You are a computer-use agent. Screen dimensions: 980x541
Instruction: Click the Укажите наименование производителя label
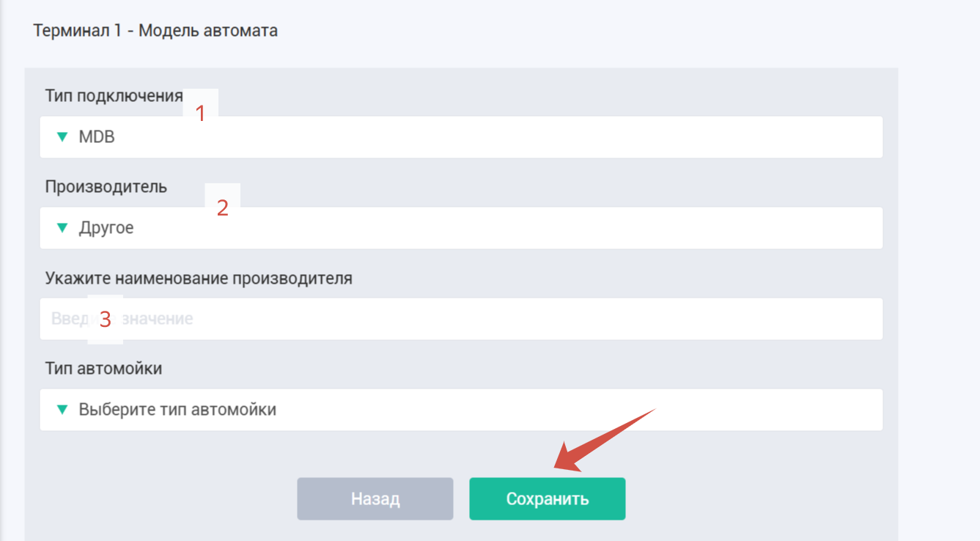pos(199,279)
